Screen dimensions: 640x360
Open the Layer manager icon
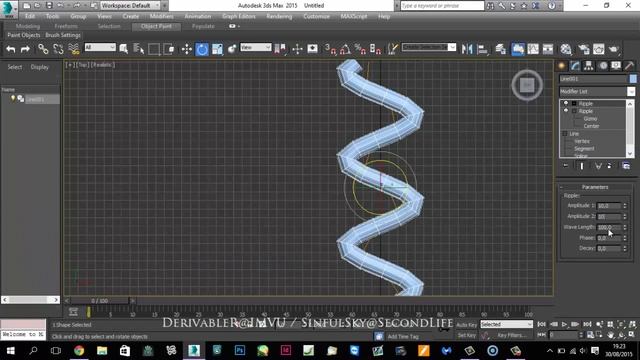coord(500,49)
